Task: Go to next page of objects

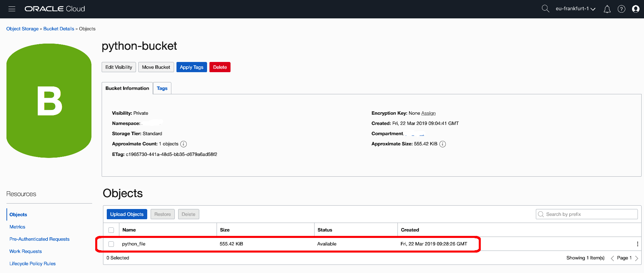Action: [637, 258]
